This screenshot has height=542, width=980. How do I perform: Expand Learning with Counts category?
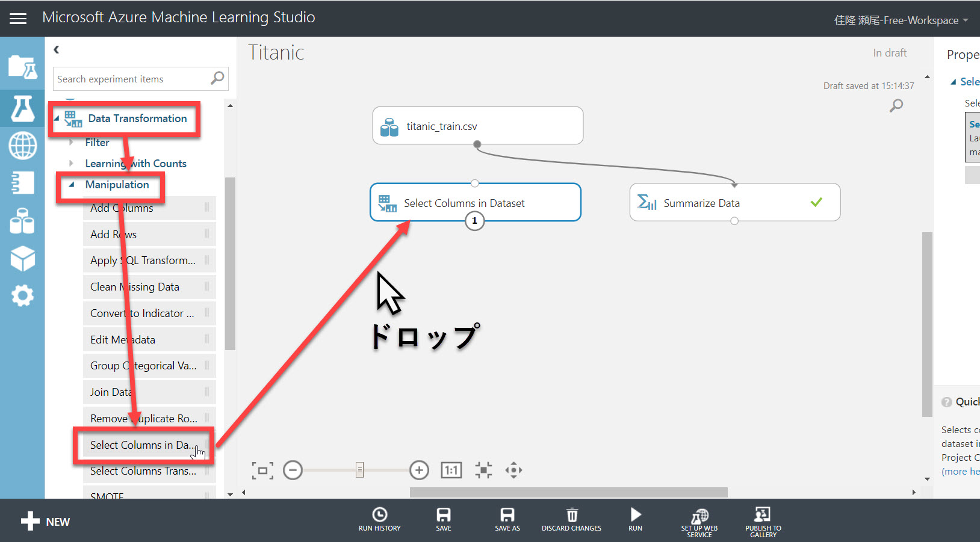(71, 164)
